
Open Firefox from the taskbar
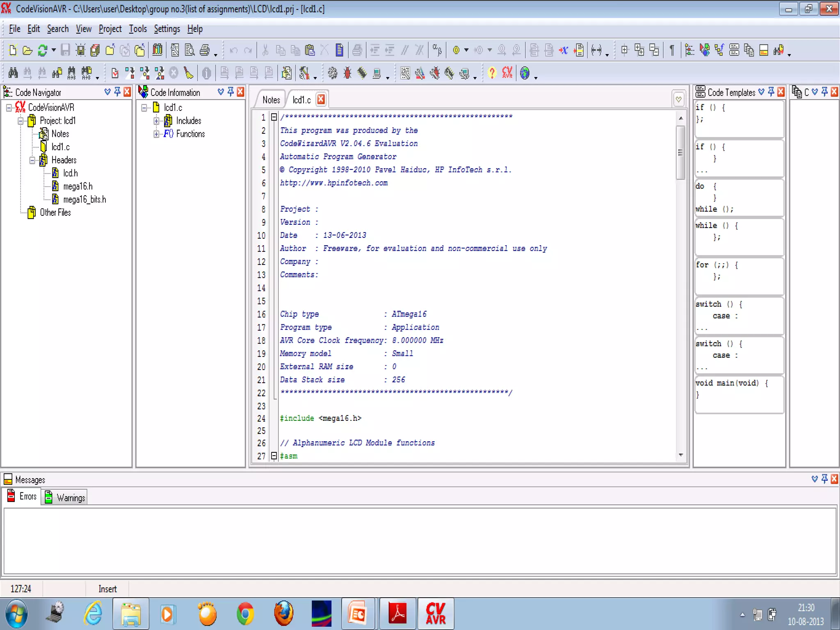pyautogui.click(x=283, y=614)
